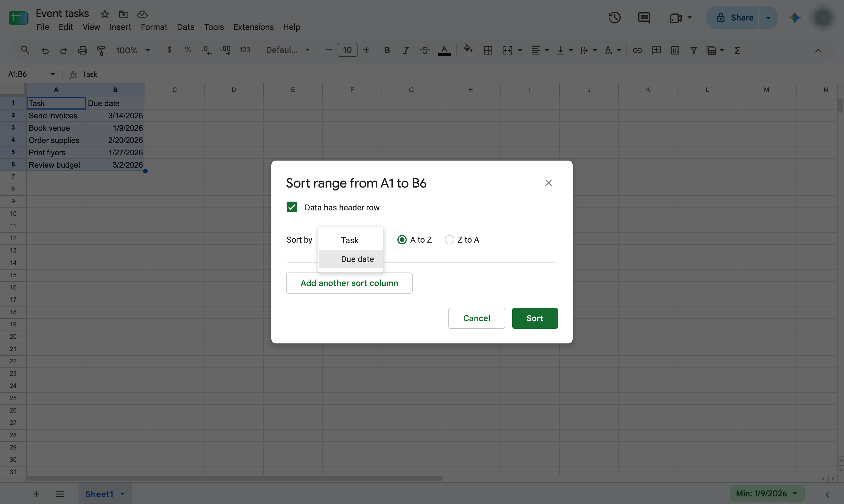Click the font size field

[x=347, y=50]
